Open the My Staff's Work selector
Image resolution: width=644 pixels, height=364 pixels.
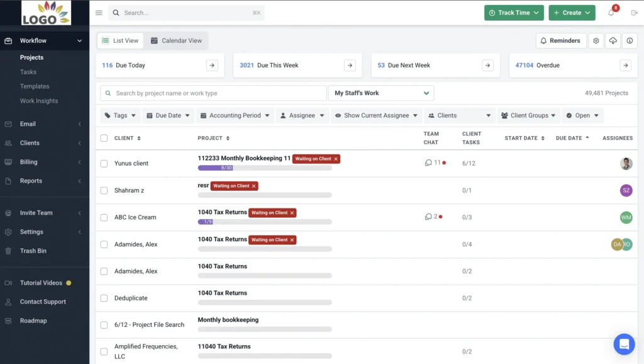(x=380, y=93)
